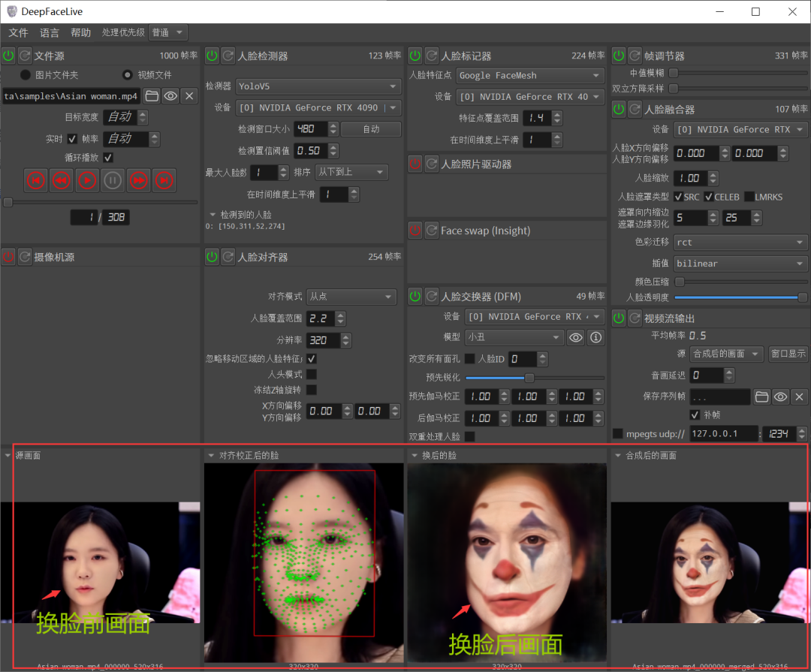811x672 pixels.
Task: Open the 文件 menu
Action: (x=18, y=32)
